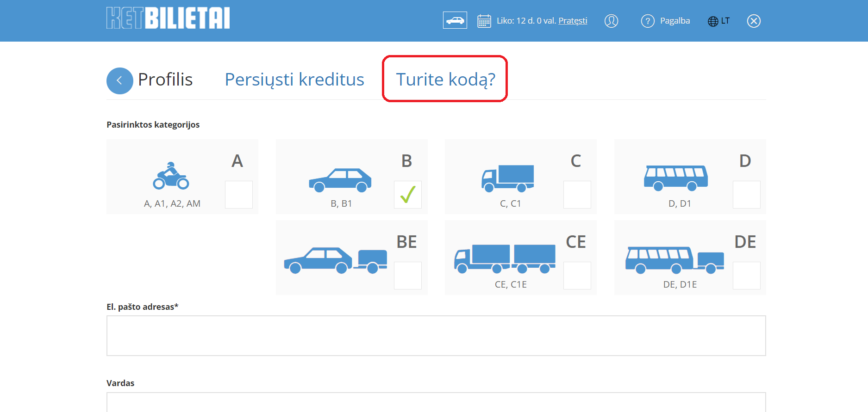Click the globe language icon

[713, 21]
